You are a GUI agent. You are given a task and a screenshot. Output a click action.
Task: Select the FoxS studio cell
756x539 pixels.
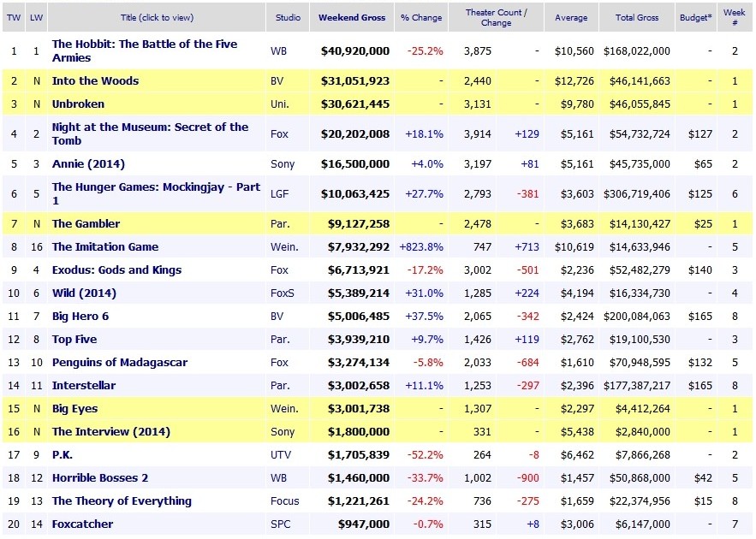(x=283, y=293)
